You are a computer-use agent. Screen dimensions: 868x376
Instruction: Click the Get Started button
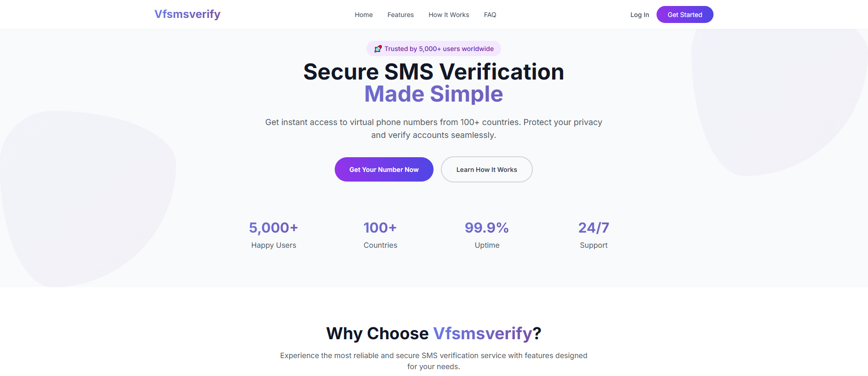pyautogui.click(x=685, y=15)
